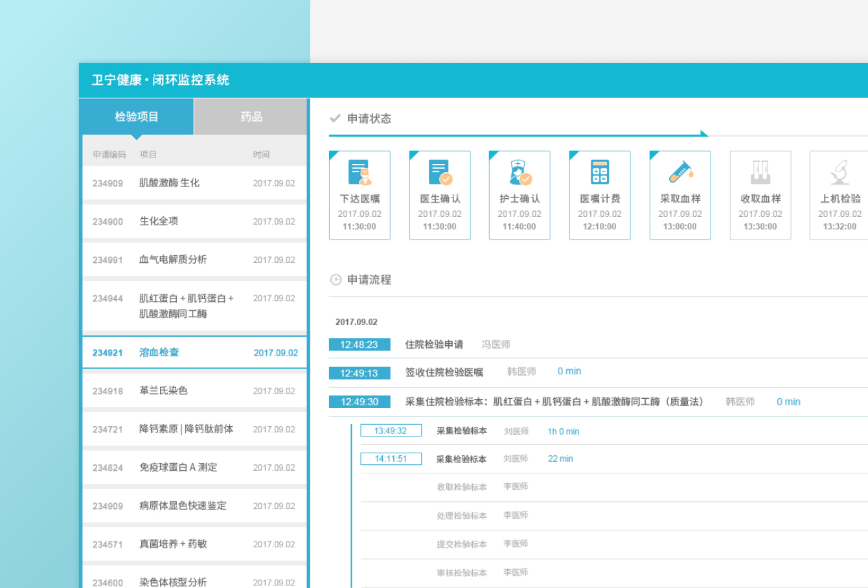
Task: Click the checkmark icon beside 申请状态
Action: (336, 119)
